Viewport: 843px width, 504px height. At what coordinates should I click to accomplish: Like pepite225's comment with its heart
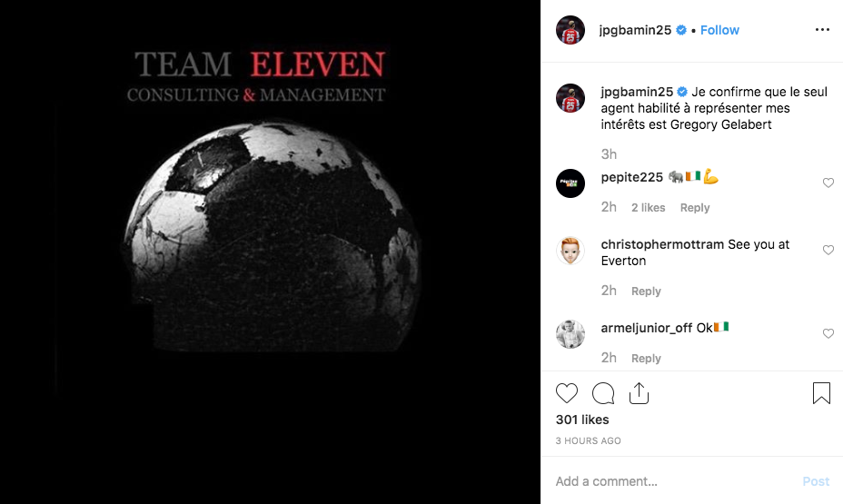[828, 183]
